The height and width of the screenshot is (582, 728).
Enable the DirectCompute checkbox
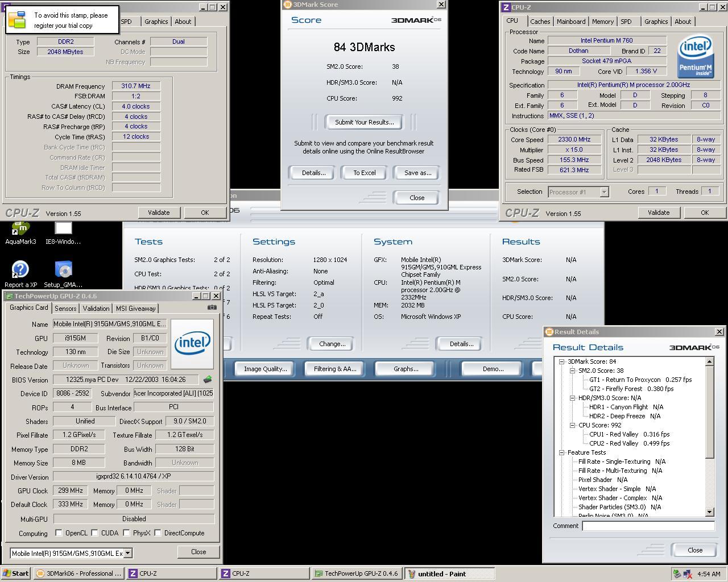[158, 533]
